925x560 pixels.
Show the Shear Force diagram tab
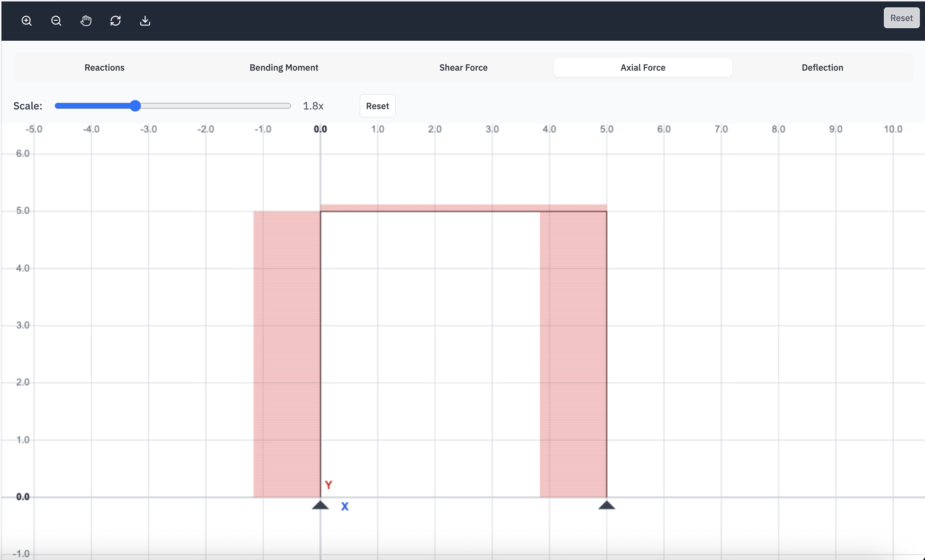pyautogui.click(x=463, y=68)
